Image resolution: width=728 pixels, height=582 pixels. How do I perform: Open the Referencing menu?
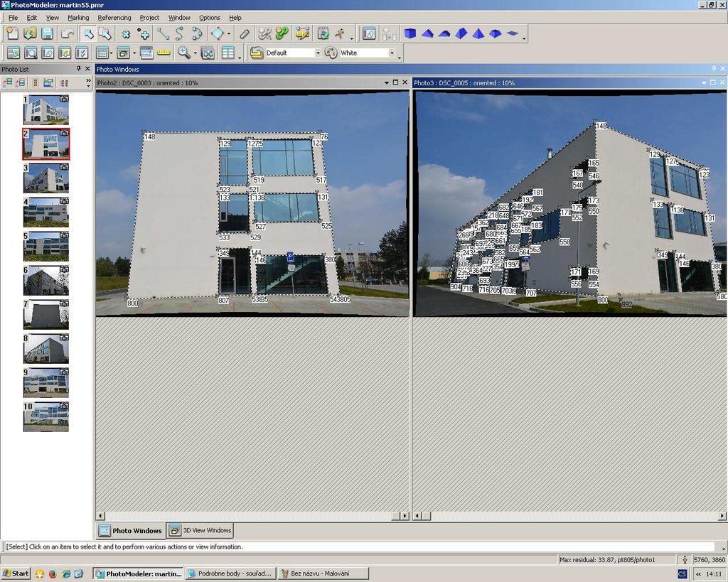114,18
